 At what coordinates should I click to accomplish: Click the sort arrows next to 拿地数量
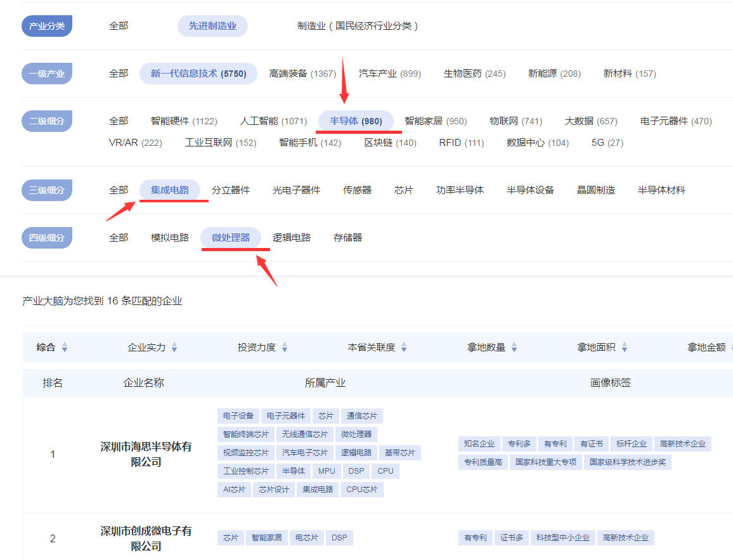(514, 348)
